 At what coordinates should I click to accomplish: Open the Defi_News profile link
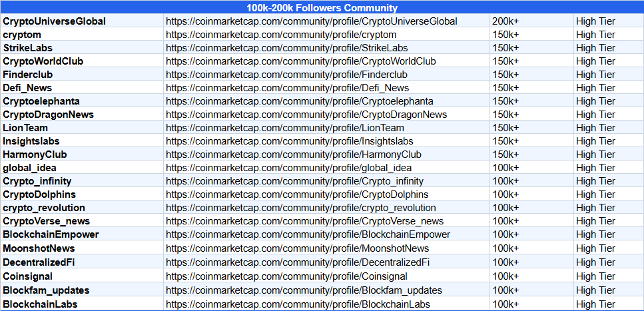click(x=287, y=88)
